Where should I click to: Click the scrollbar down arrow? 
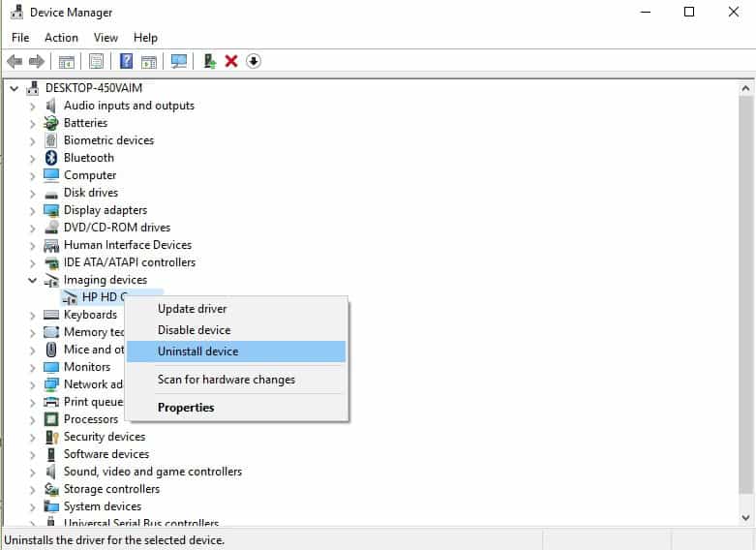[x=746, y=518]
